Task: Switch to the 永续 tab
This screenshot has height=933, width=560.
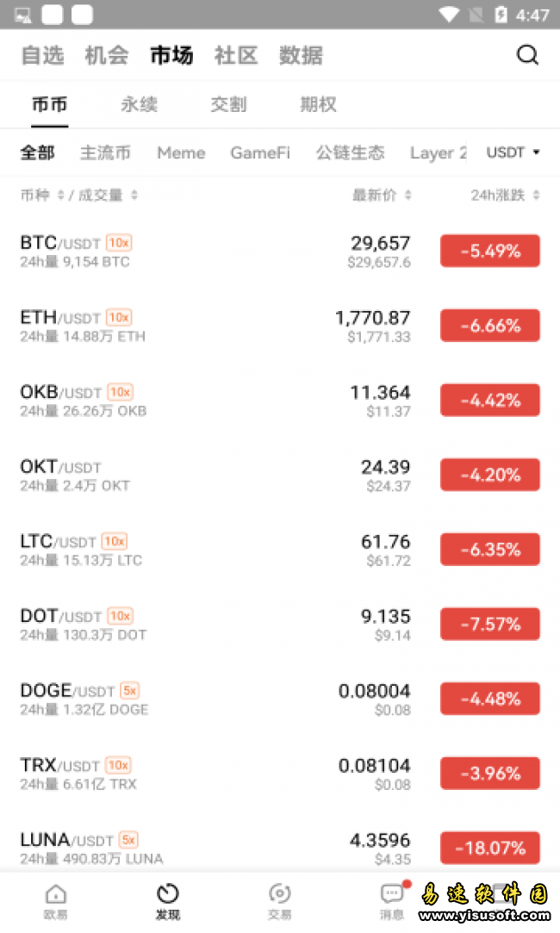Action: tap(140, 105)
